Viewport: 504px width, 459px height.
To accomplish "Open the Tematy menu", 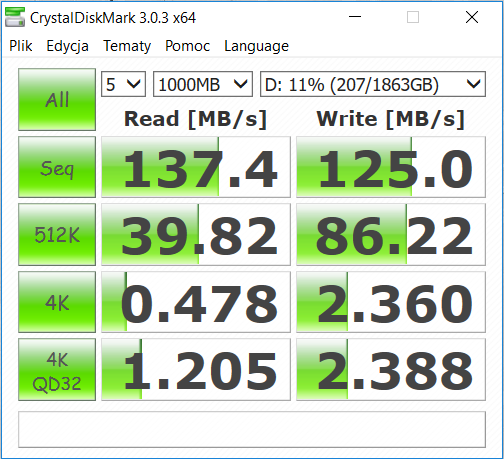I will pos(127,46).
